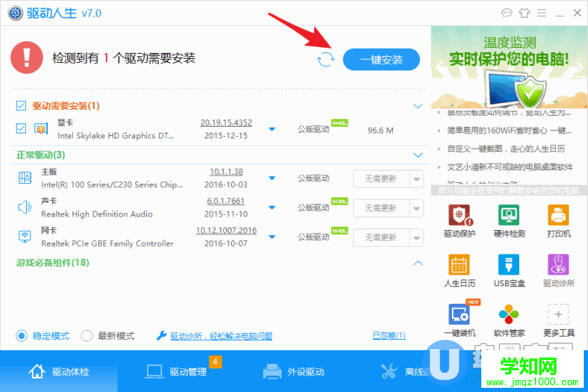The image size is (588, 392).
Task: Collapse the 正常驱动(3) section chevron
Action: (x=417, y=154)
